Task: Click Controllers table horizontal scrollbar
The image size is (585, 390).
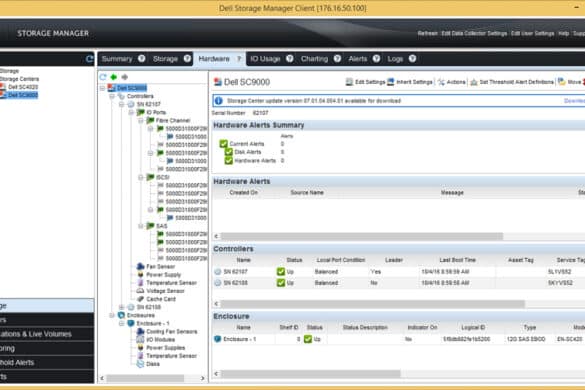Action: [373, 304]
